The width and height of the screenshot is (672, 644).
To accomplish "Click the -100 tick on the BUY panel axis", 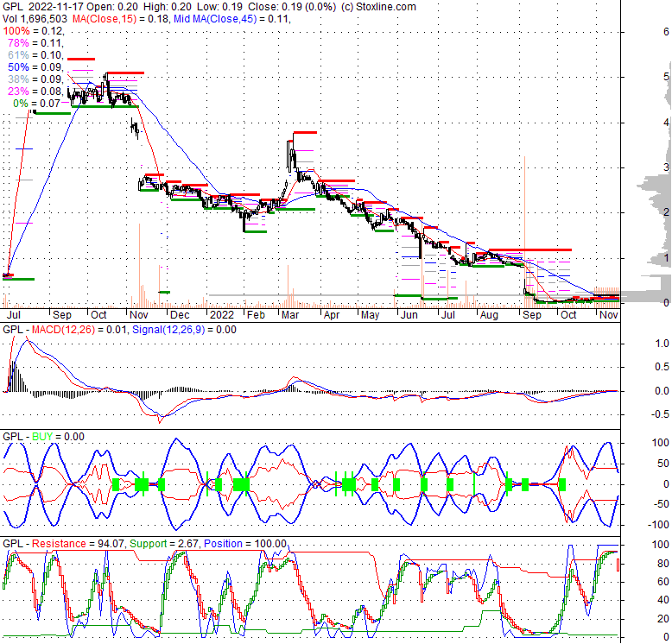I will pyautogui.click(x=659, y=525).
